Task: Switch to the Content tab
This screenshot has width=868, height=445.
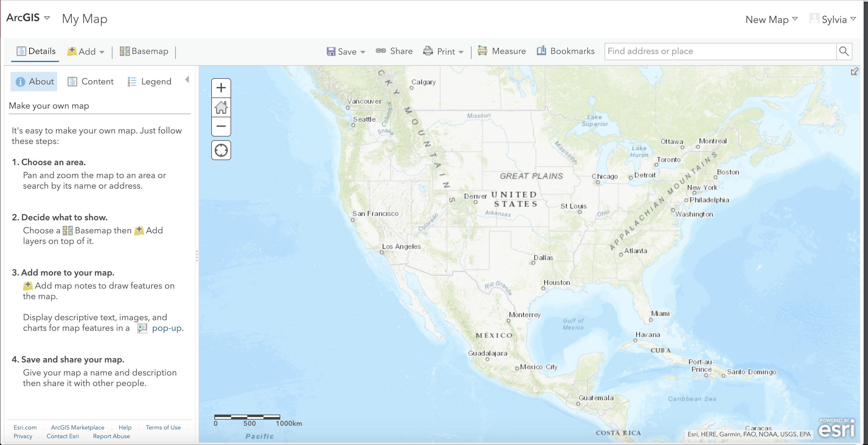Action: click(91, 82)
